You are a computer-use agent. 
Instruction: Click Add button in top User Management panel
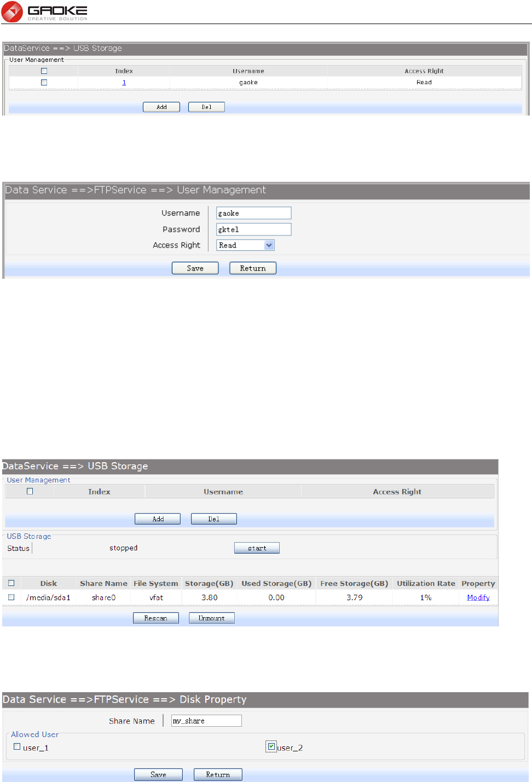point(161,107)
